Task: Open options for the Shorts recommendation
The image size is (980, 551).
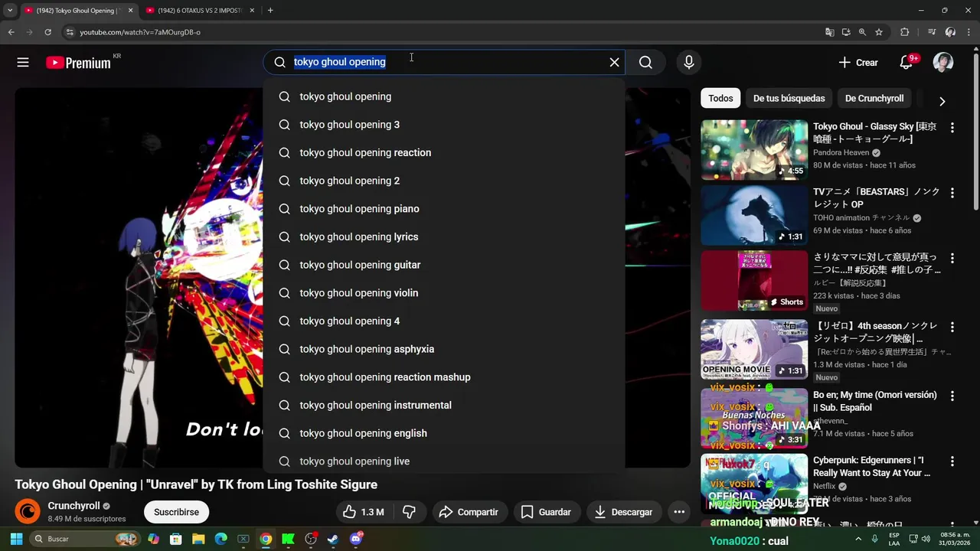Action: [x=952, y=259]
